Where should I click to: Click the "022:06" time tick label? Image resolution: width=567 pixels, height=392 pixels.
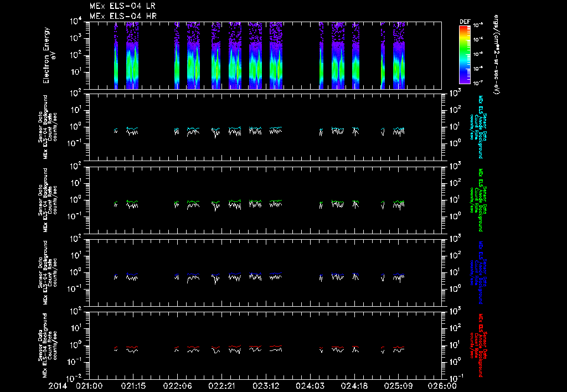178,386
